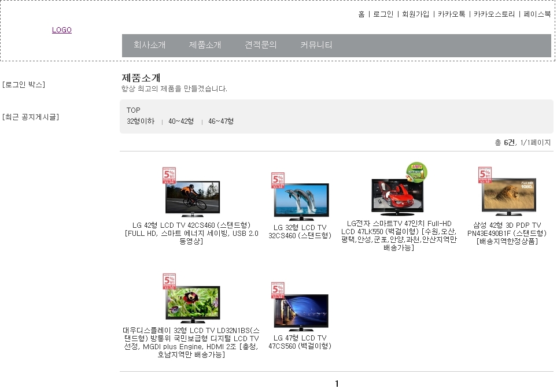Click the 카카오스토리 link

[494, 14]
